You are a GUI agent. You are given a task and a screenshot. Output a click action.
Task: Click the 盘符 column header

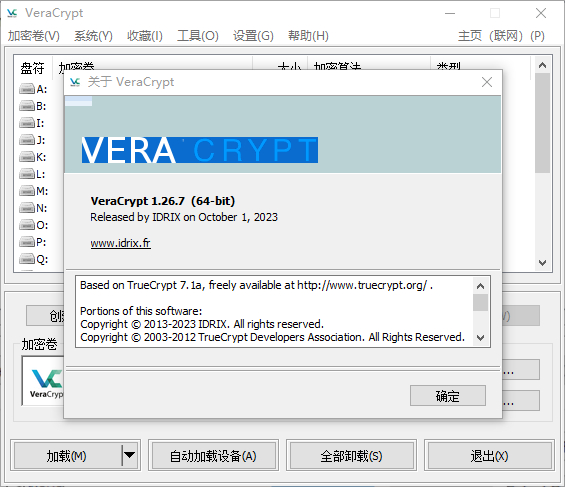[33, 67]
